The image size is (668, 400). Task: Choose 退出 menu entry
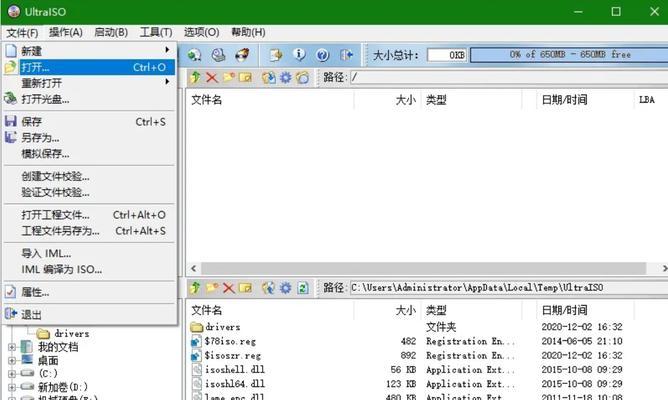(x=89, y=314)
